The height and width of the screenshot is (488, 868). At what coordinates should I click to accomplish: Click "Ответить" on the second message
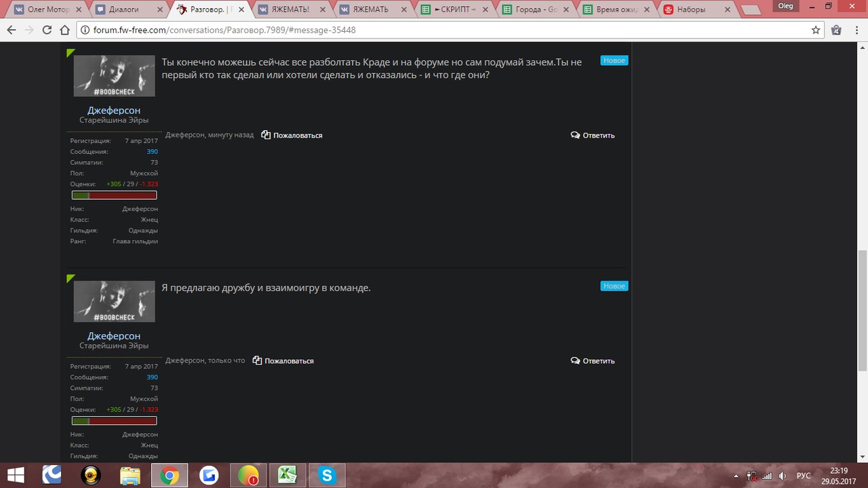pos(593,361)
